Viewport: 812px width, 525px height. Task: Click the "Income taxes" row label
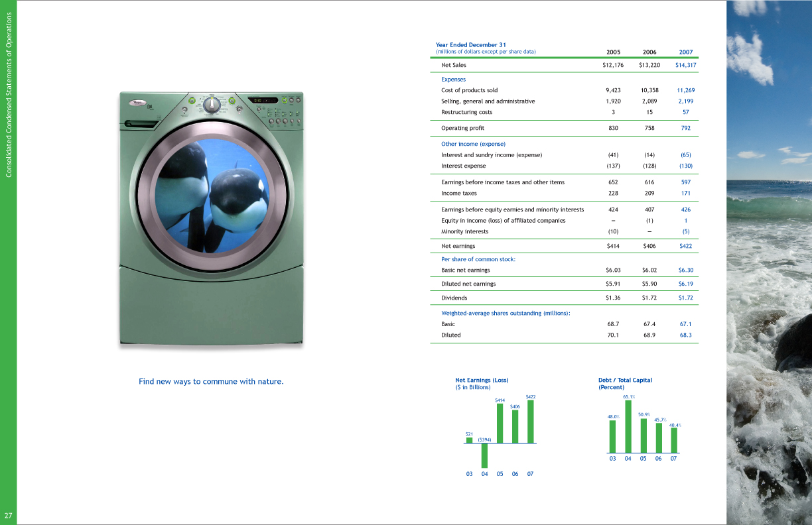coord(459,194)
